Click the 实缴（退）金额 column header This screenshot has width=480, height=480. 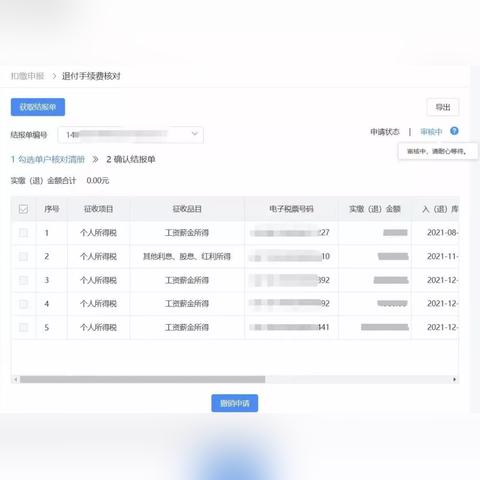375,209
